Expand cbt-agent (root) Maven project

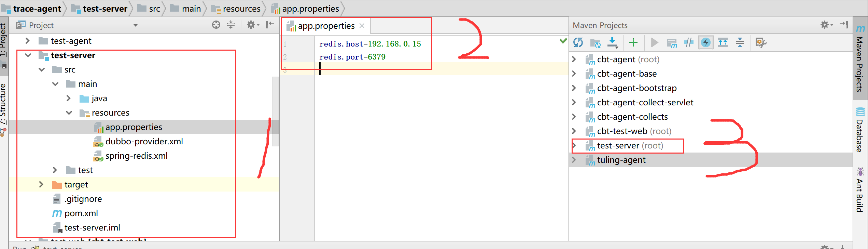pos(574,60)
